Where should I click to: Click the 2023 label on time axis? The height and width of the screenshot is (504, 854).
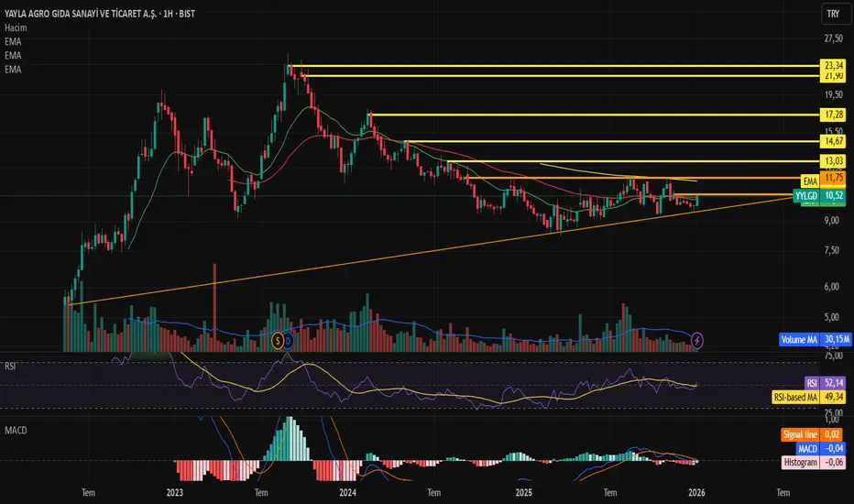(x=174, y=493)
